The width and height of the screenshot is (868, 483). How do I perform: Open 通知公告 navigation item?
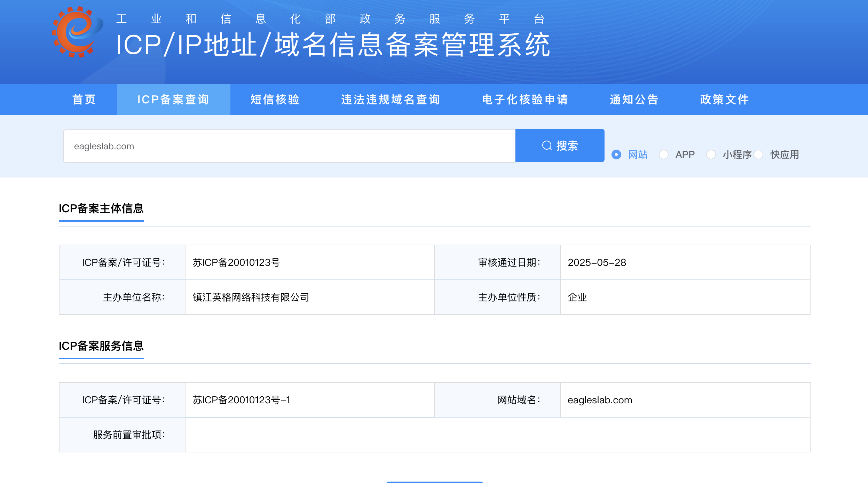[634, 100]
